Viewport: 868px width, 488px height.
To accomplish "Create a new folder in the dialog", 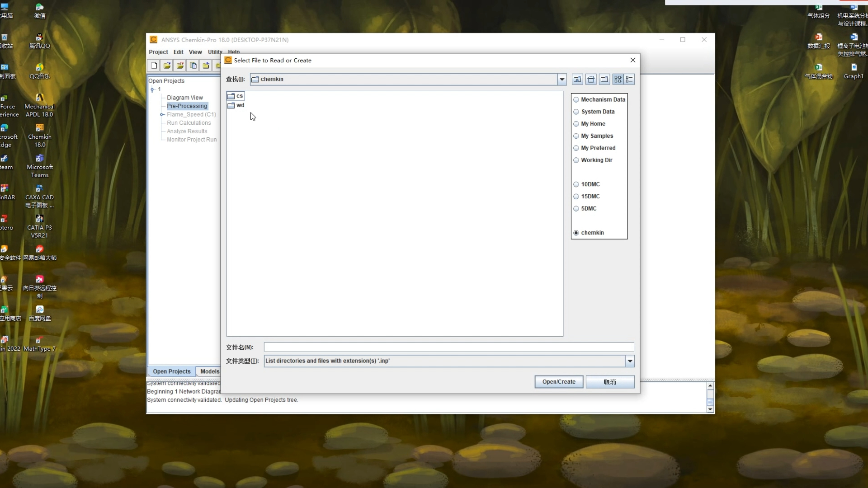I will tap(604, 80).
